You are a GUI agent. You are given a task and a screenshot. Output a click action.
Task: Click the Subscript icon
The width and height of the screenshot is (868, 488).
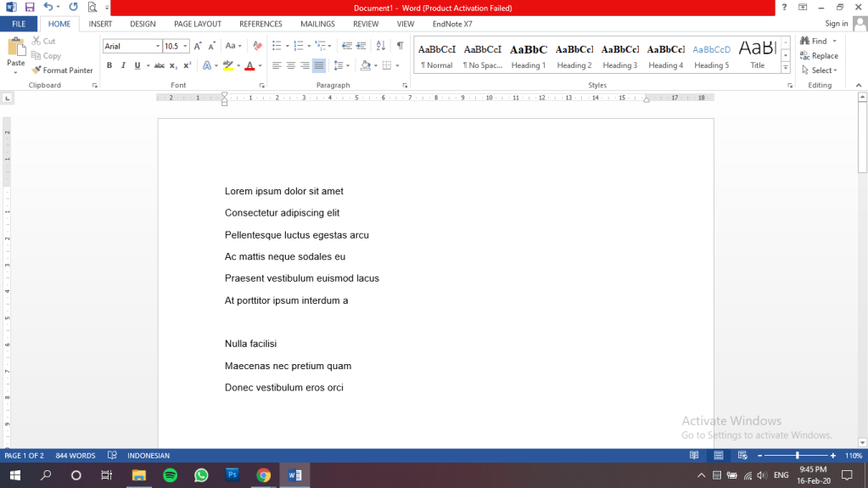click(x=173, y=65)
